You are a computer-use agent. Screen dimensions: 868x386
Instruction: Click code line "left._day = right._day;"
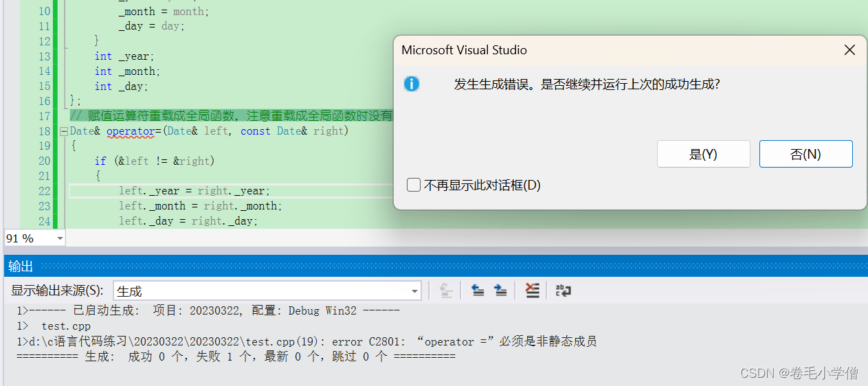(x=188, y=221)
